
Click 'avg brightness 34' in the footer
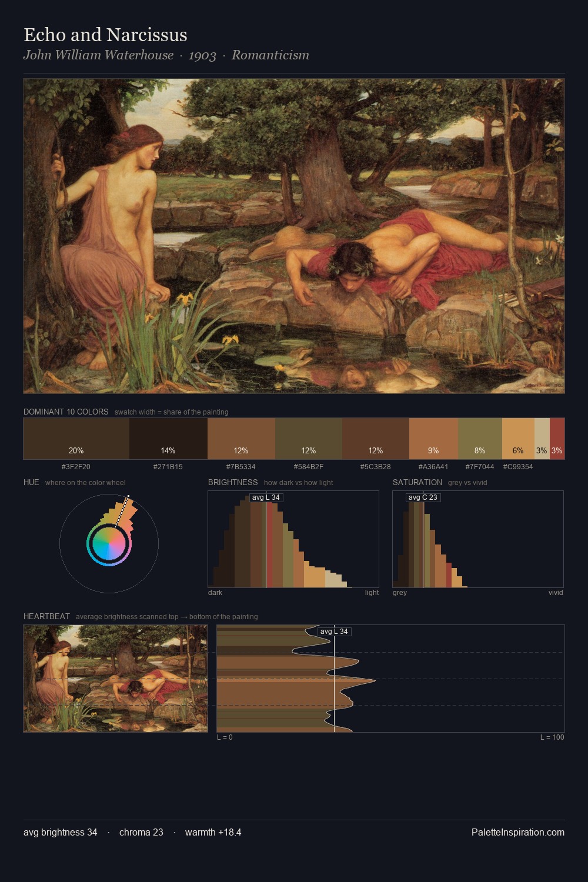[x=61, y=833]
